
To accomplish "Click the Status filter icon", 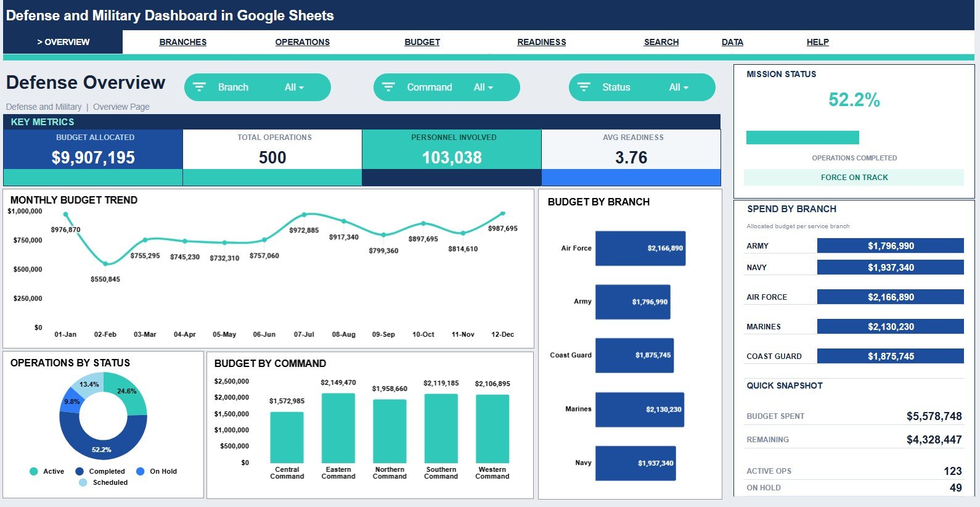I will (584, 87).
